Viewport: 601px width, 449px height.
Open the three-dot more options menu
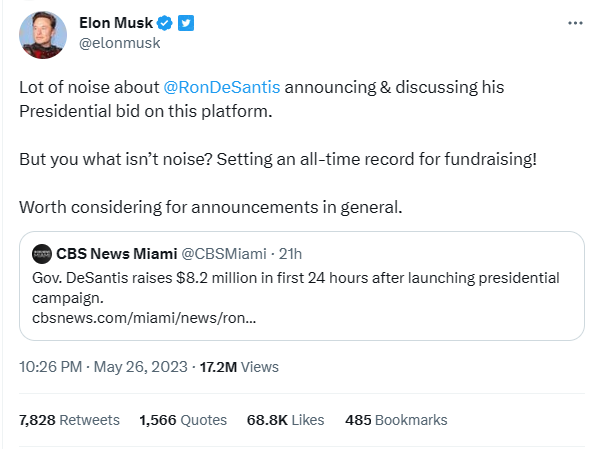pyautogui.click(x=575, y=23)
